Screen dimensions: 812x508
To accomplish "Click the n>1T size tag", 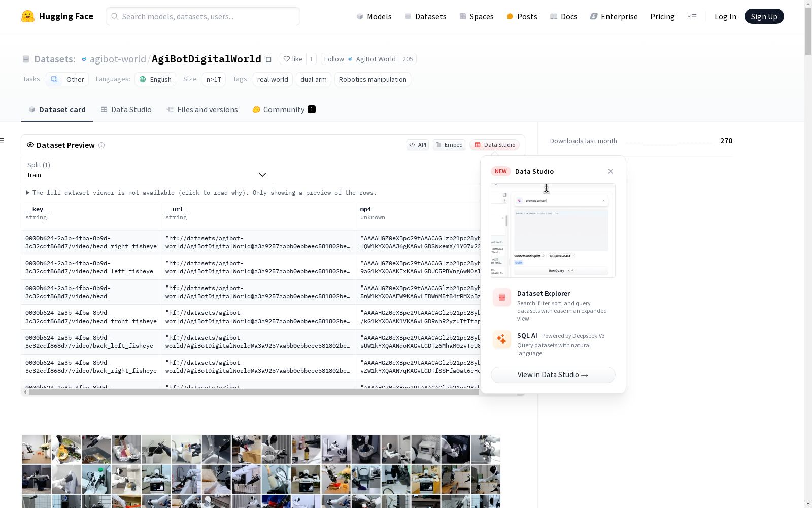I will 214,79.
